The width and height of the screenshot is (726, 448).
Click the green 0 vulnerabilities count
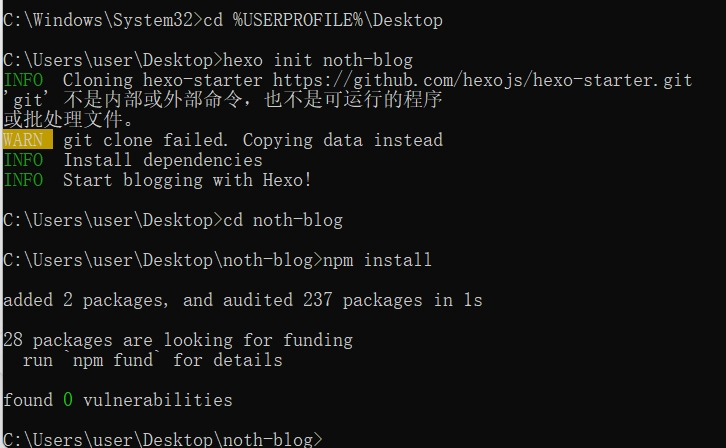coord(68,400)
